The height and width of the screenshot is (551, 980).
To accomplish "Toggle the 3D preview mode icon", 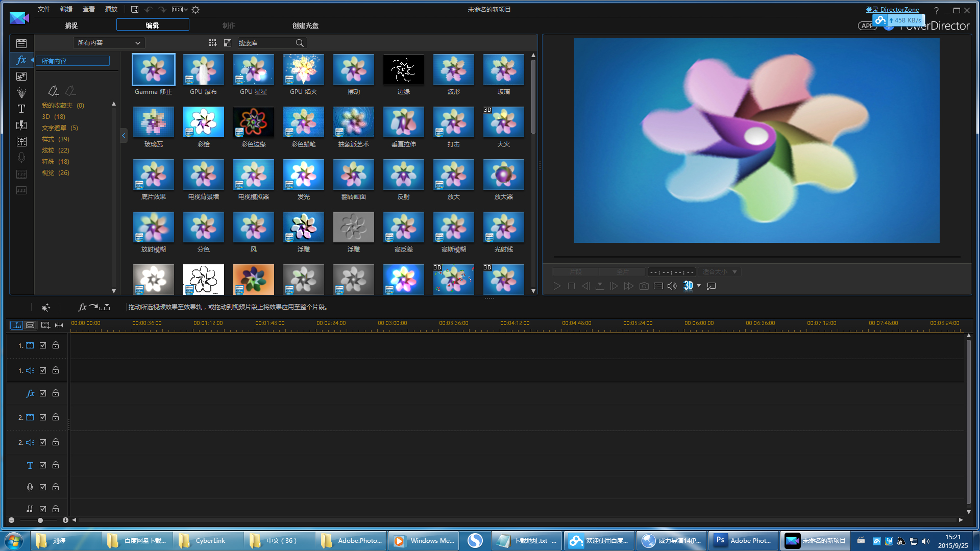I will (x=688, y=286).
